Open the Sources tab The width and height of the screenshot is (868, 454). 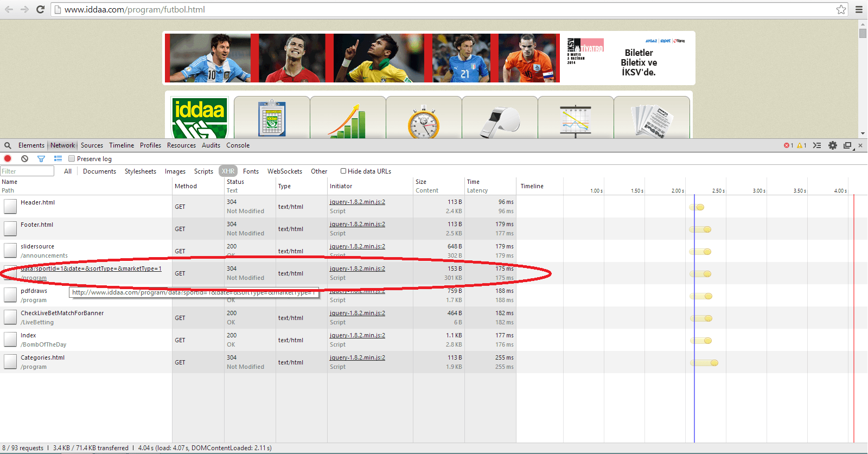tap(92, 145)
